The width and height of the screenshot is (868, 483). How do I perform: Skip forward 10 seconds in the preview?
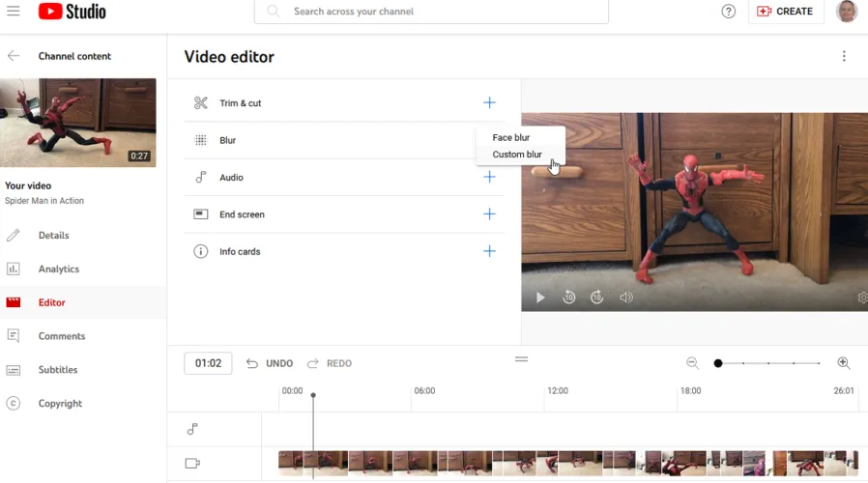597,298
